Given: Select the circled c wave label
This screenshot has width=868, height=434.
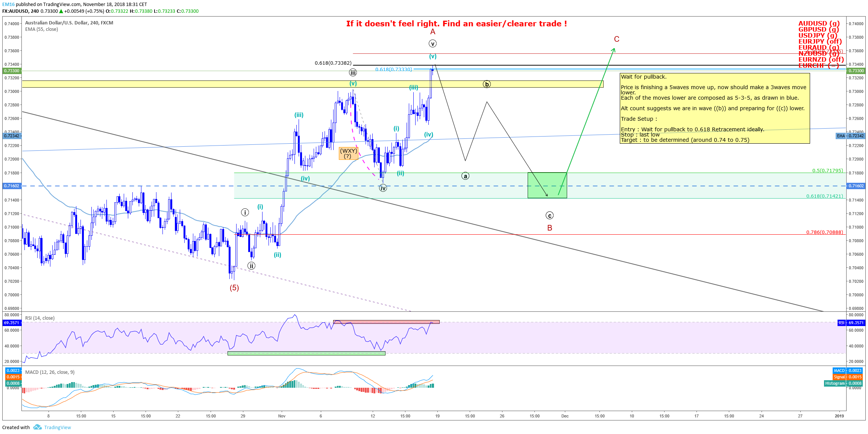Looking at the screenshot, I should point(549,215).
